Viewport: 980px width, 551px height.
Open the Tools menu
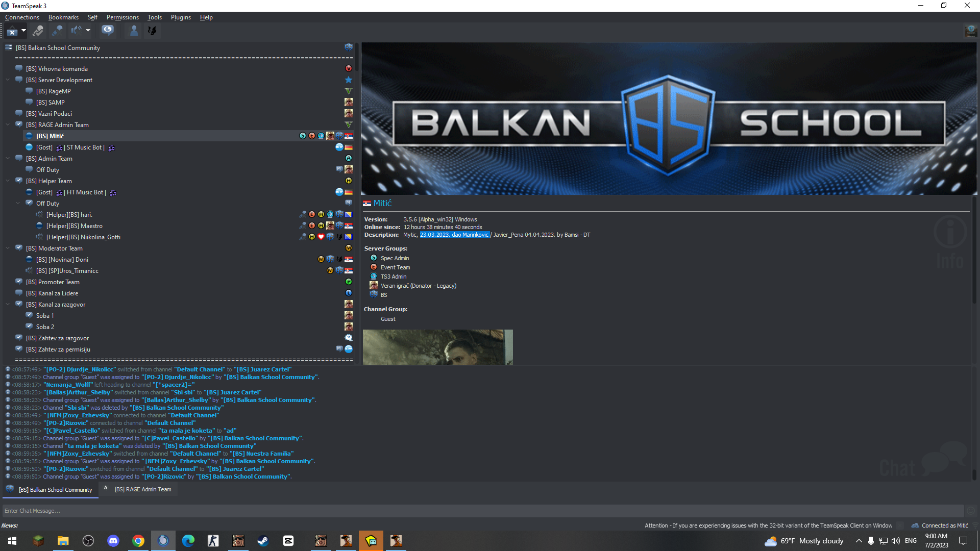pyautogui.click(x=155, y=17)
